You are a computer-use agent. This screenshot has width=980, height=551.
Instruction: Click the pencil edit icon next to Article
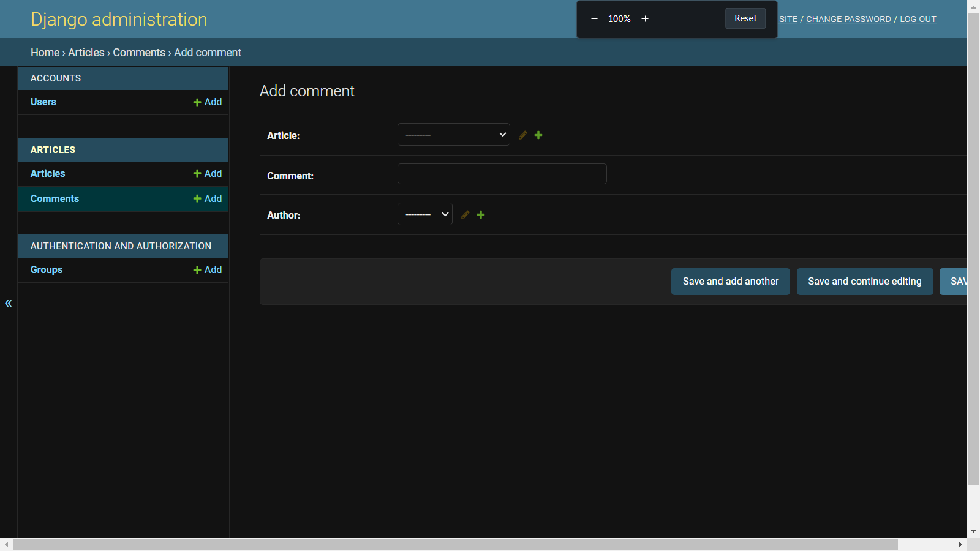click(x=523, y=135)
